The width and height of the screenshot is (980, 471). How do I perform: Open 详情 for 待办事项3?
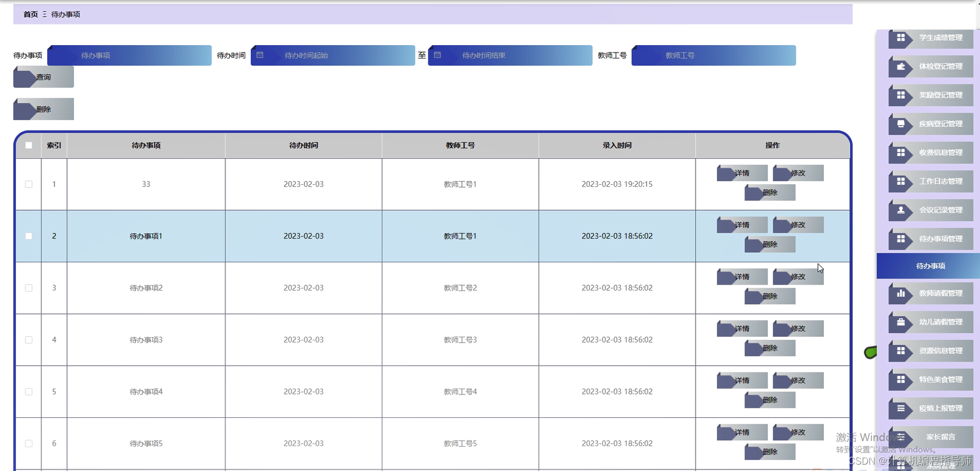[742, 329]
